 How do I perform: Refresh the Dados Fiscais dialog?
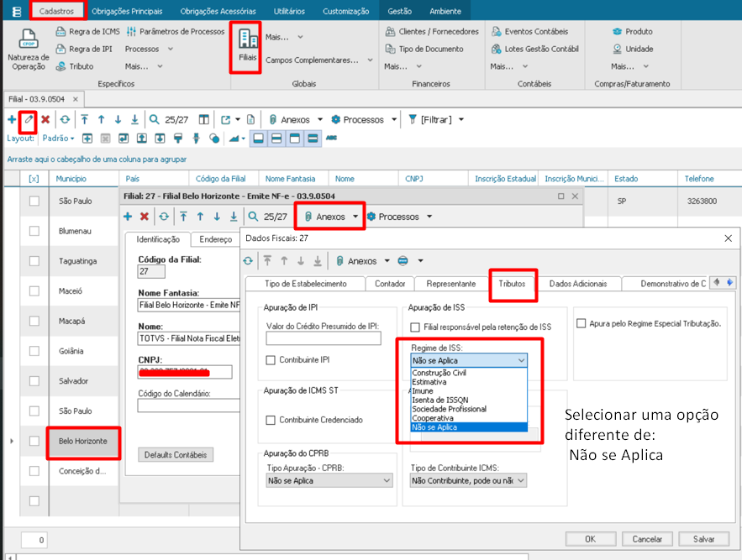pyautogui.click(x=248, y=261)
